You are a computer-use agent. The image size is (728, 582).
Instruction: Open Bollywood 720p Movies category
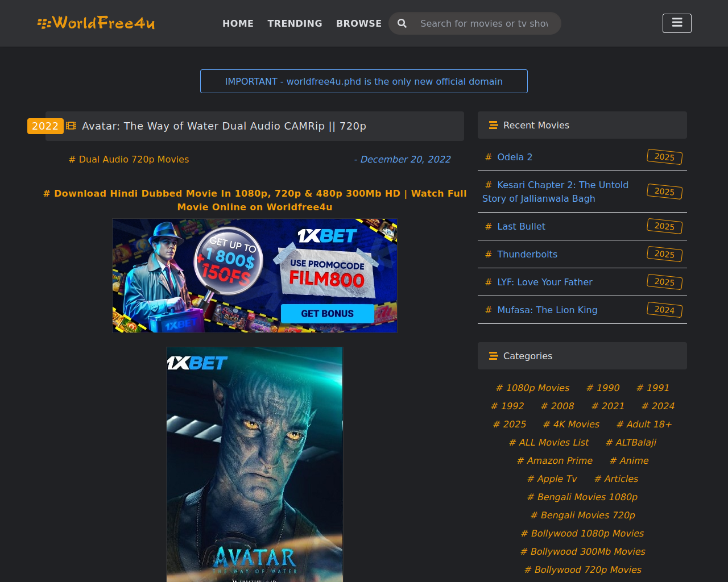pos(582,569)
